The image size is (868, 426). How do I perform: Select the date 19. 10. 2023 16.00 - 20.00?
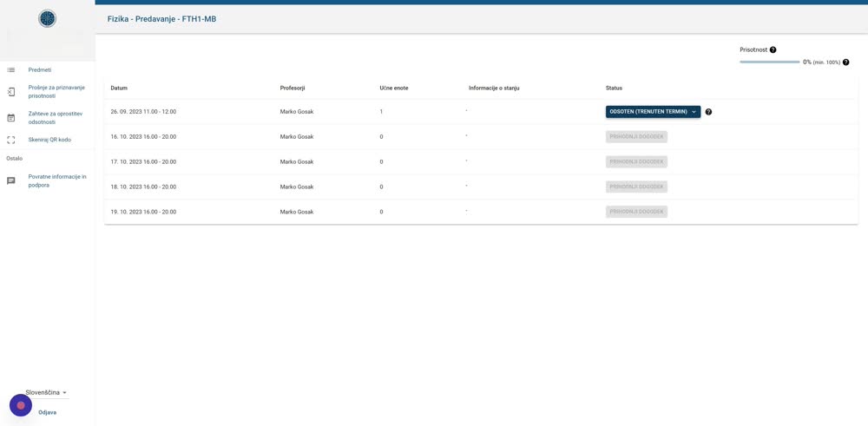143,212
